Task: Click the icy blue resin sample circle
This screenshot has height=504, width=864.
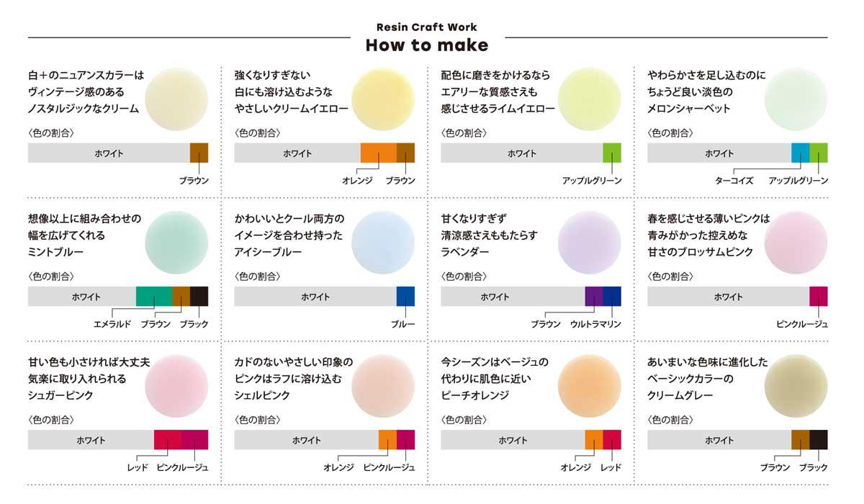Action: (383, 242)
